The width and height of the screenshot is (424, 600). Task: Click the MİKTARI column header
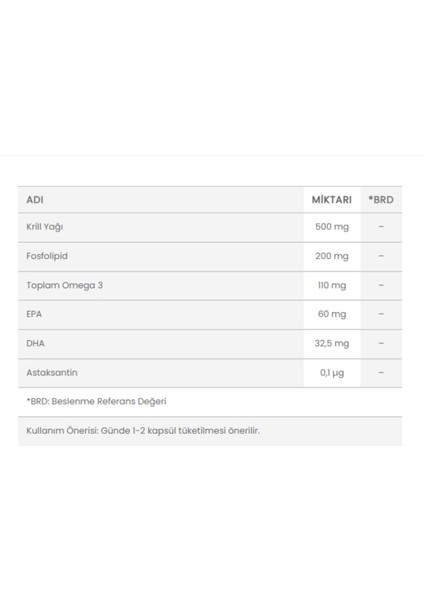pyautogui.click(x=331, y=200)
